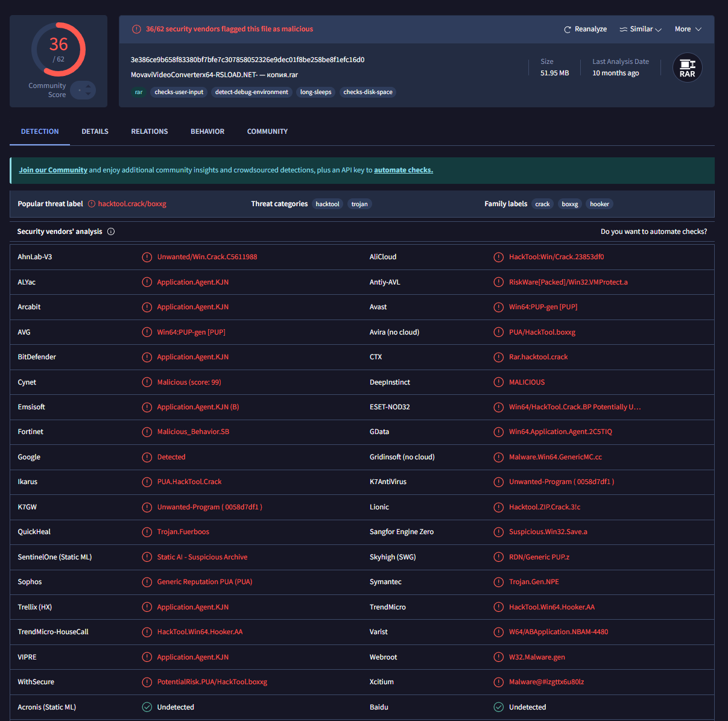The height and width of the screenshot is (721, 728).
Task: Click the warning icon beside 36/62 flagged message
Action: coord(137,29)
